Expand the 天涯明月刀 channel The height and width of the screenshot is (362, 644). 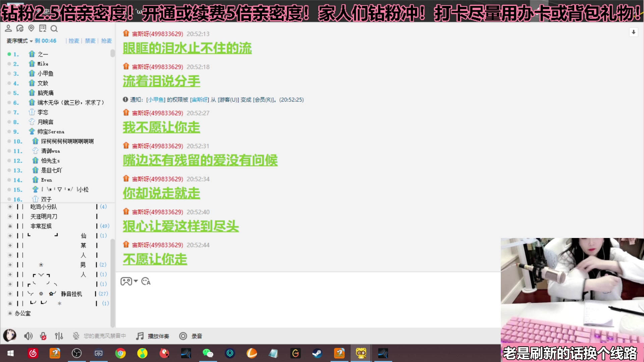point(10,217)
